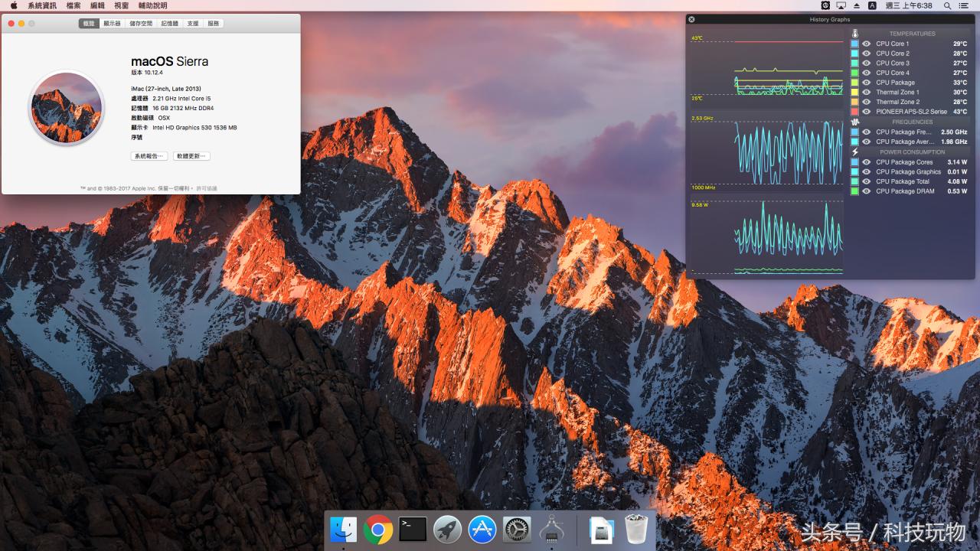
Task: Launch Terminal from the Dock
Action: [x=413, y=530]
